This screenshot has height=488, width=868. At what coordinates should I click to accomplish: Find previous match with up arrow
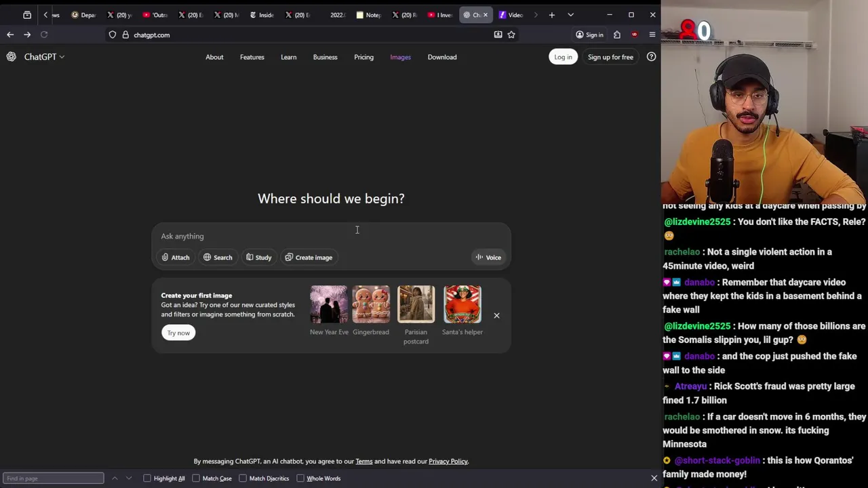115,479
